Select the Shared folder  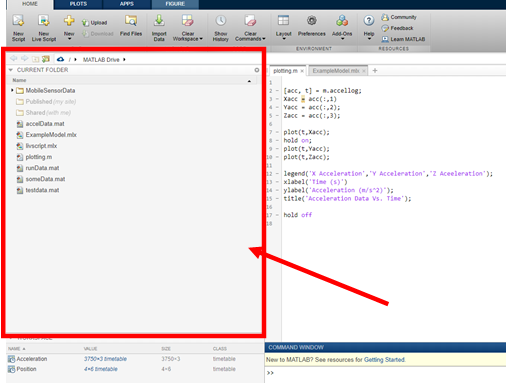(43, 113)
